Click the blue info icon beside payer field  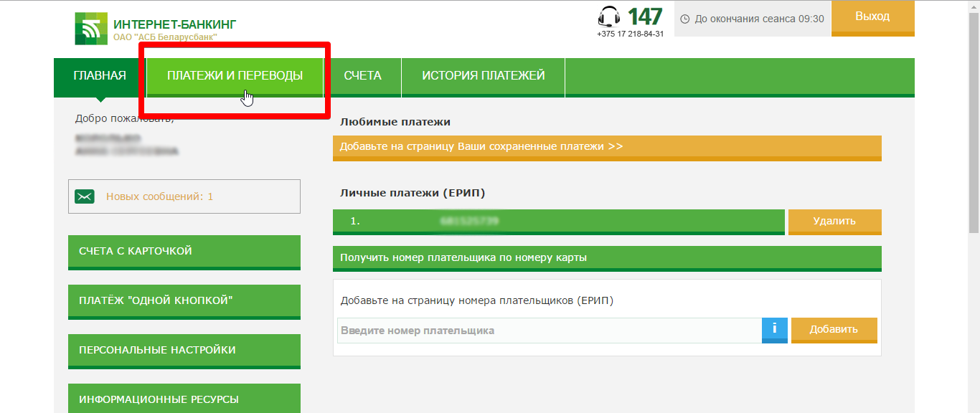pos(774,330)
